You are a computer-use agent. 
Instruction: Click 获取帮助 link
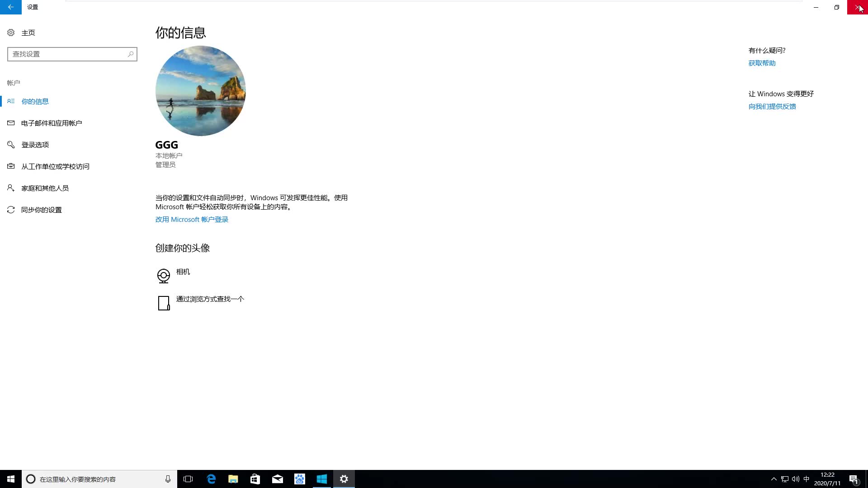[762, 63]
